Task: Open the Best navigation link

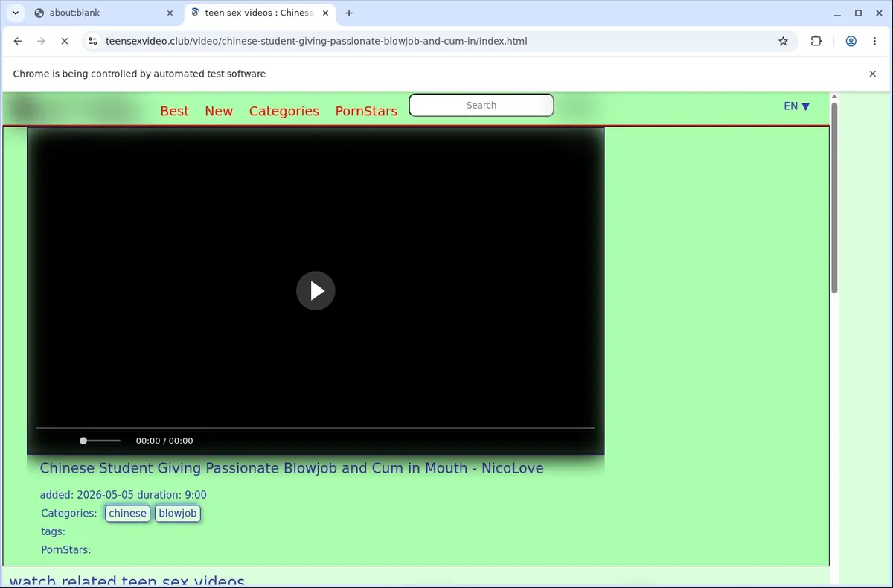Action: point(175,111)
